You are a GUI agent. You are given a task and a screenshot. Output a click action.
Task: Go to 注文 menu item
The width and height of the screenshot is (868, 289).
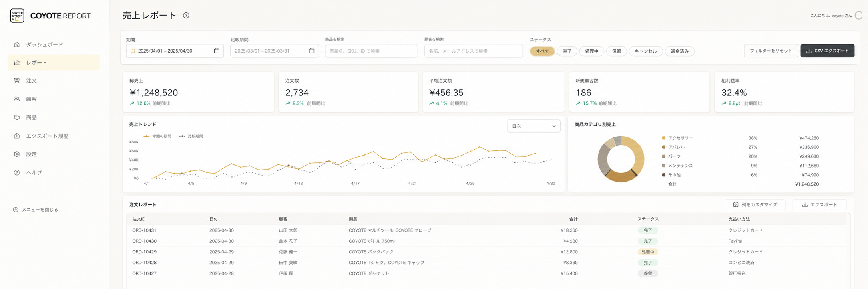coord(54,81)
